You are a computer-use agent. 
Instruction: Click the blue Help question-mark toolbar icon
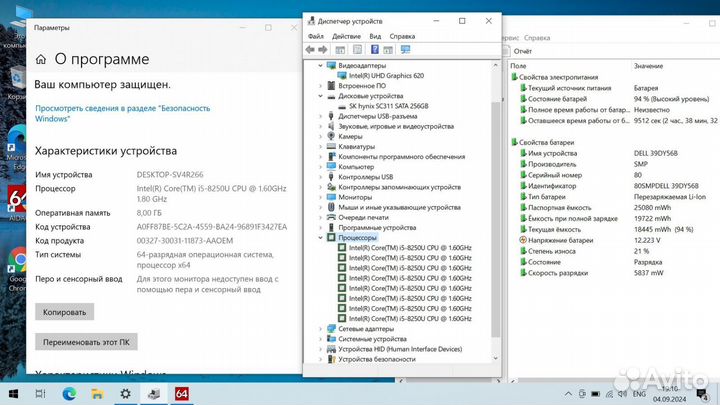tap(375, 50)
